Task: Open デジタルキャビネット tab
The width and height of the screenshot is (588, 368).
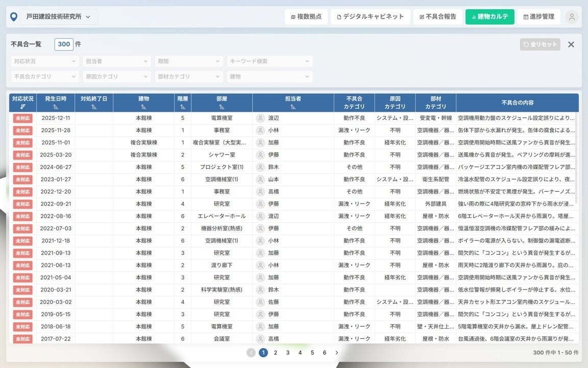Action: 370,17
